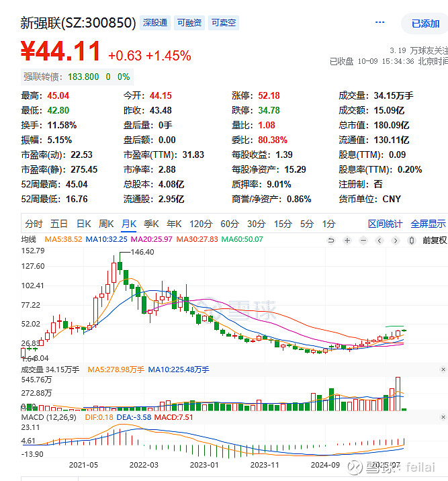448x481 pixels.
Task: Click the MA5:38.52 moving average label
Action: coord(64,239)
